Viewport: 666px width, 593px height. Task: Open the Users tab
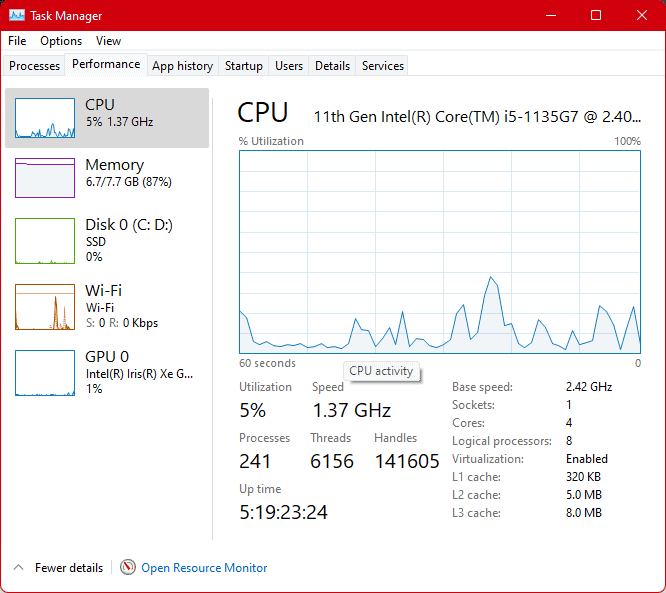click(x=289, y=66)
